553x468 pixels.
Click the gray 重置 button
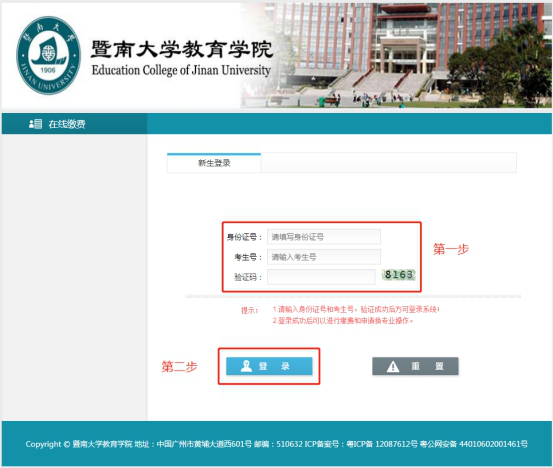(415, 366)
